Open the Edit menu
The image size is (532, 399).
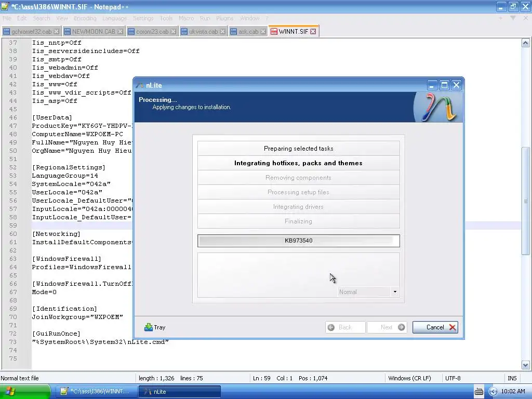click(x=22, y=18)
